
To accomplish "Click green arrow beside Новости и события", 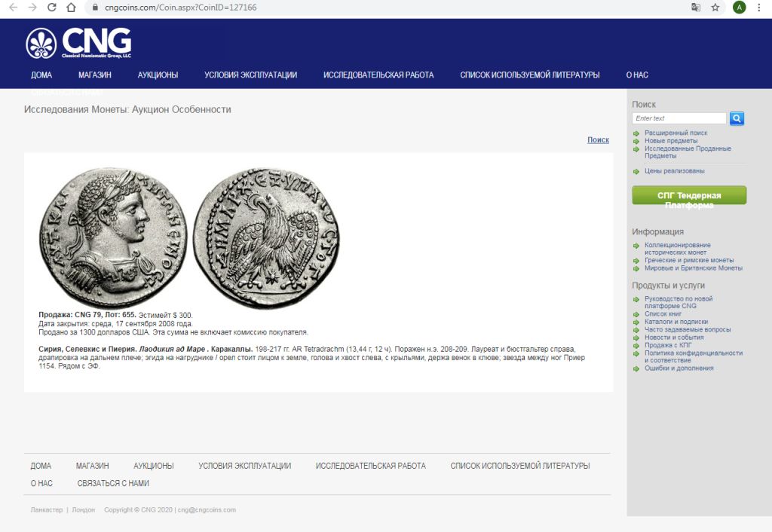I will [x=636, y=338].
